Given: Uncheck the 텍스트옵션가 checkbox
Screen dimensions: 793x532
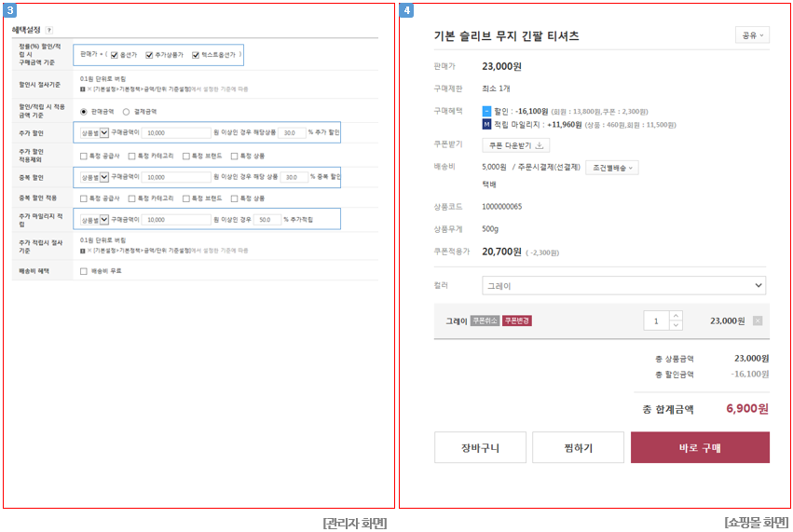Looking at the screenshot, I should pos(196,55).
